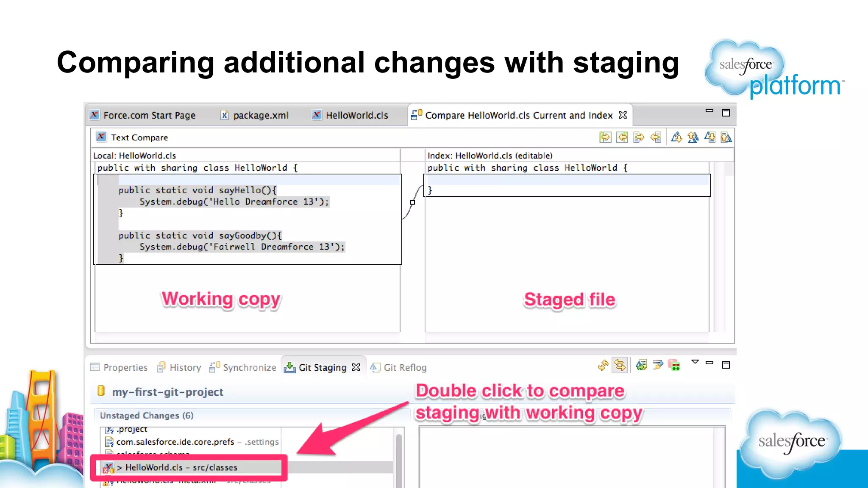Image resolution: width=868 pixels, height=488 pixels.
Task: Click sayHello method line in Local pane
Action: 198,190
